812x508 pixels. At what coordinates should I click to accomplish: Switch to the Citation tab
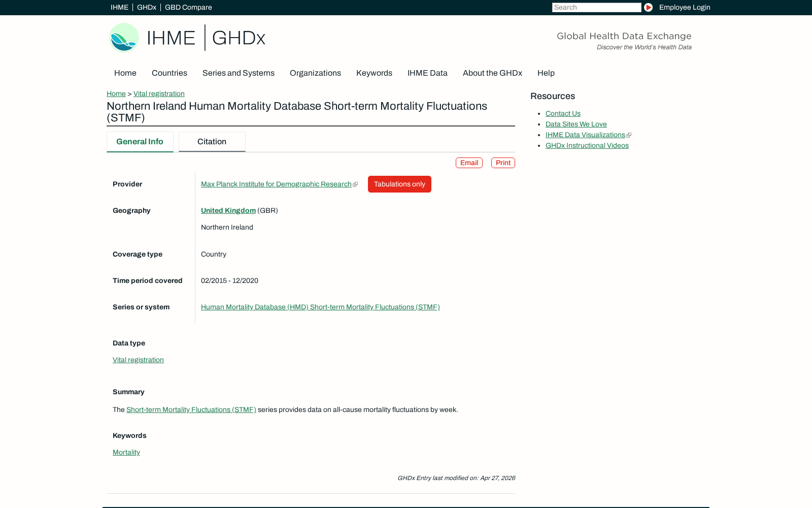pos(212,142)
